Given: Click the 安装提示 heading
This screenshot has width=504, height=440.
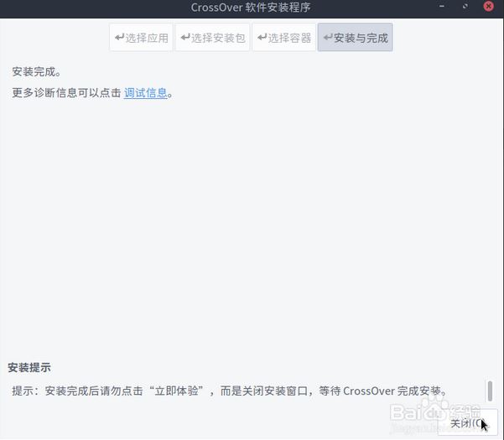Looking at the screenshot, I should pos(29,367).
